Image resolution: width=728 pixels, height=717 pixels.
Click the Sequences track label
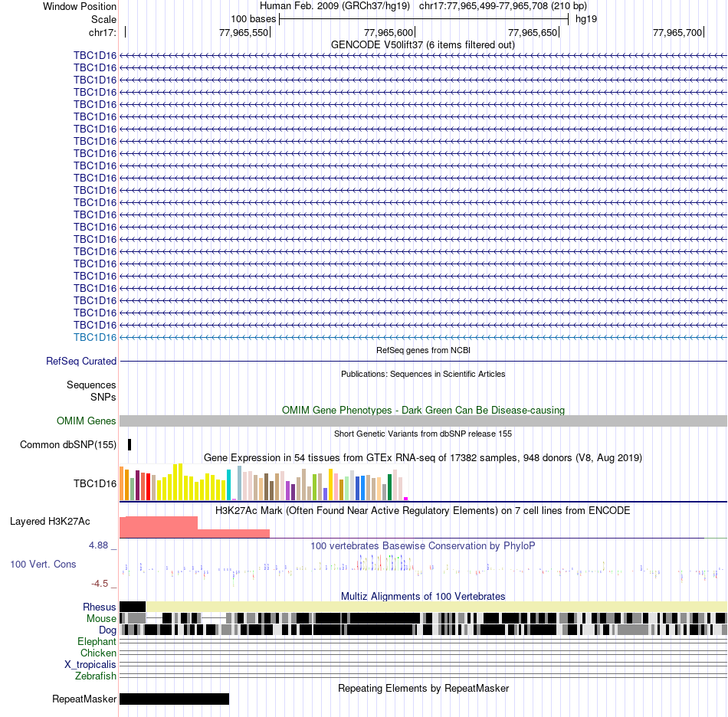pyautogui.click(x=91, y=385)
